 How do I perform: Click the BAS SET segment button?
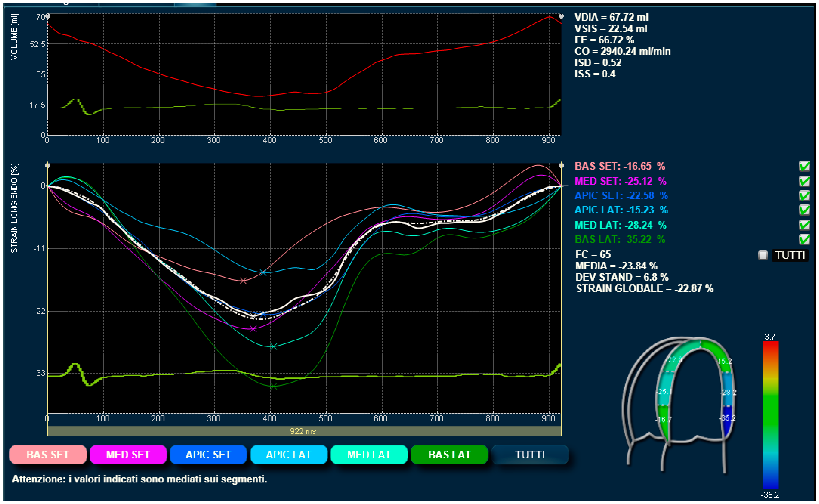coord(48,455)
